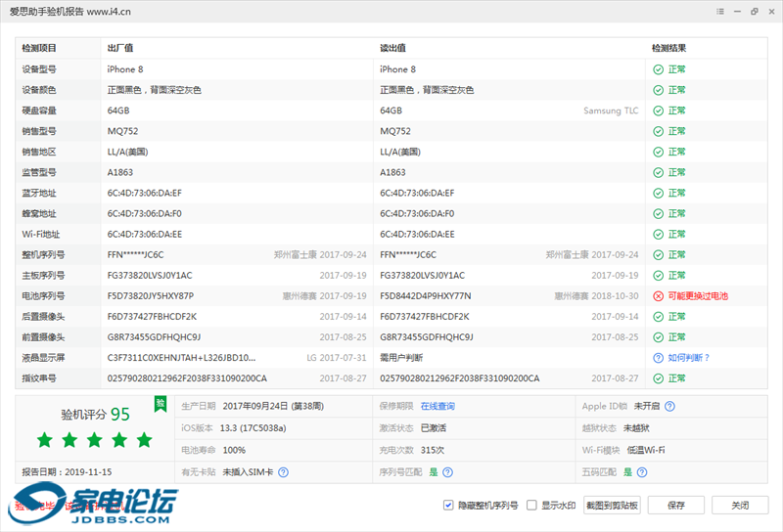The image size is (783, 532).
Task: Click the green check icon for 硬盘容量 row
Action: (x=658, y=111)
